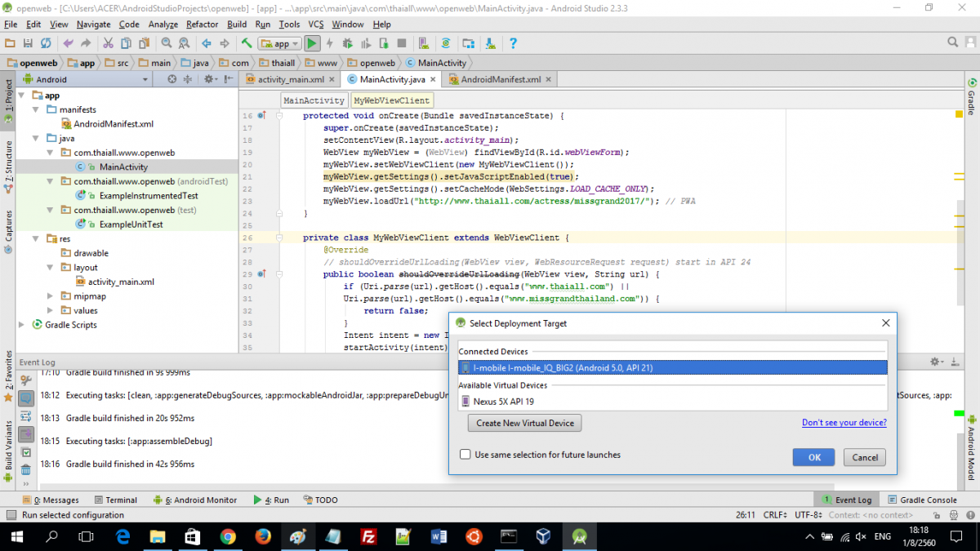Click the Apply Changes lightning icon

point(330,43)
